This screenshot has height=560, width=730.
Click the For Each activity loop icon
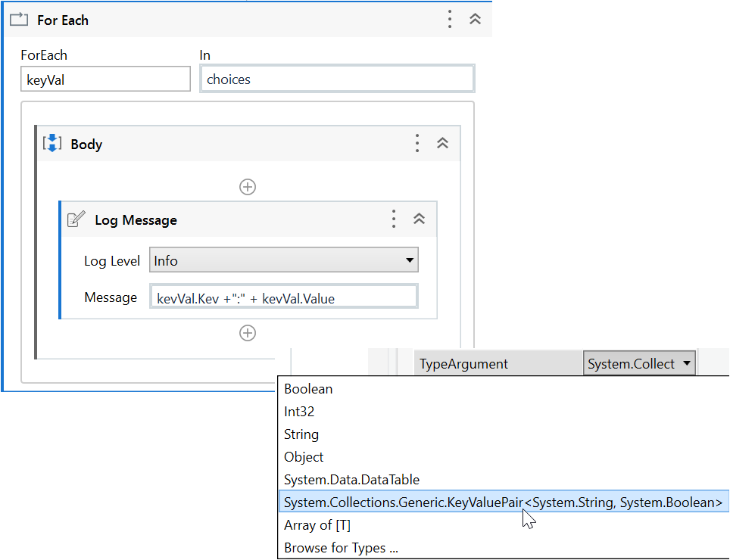coord(18,20)
